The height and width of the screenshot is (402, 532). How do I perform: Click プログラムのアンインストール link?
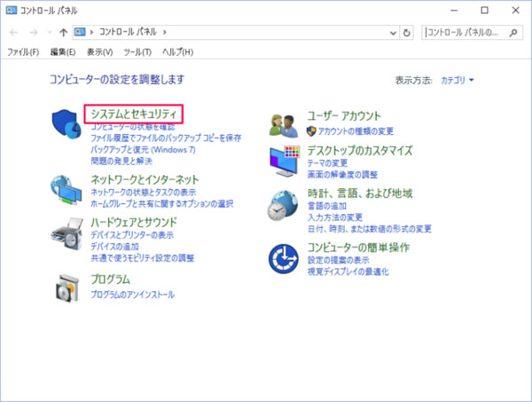[x=133, y=294]
